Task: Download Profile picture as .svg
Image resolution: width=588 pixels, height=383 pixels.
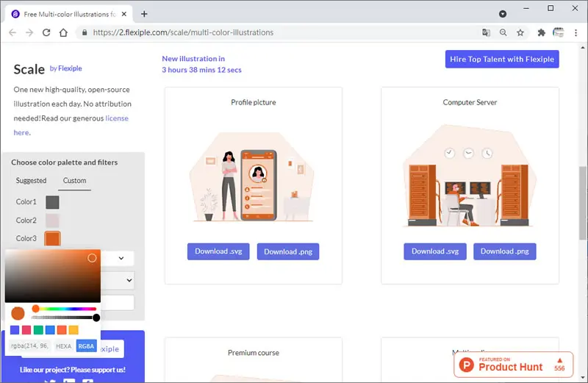Action: (x=218, y=251)
